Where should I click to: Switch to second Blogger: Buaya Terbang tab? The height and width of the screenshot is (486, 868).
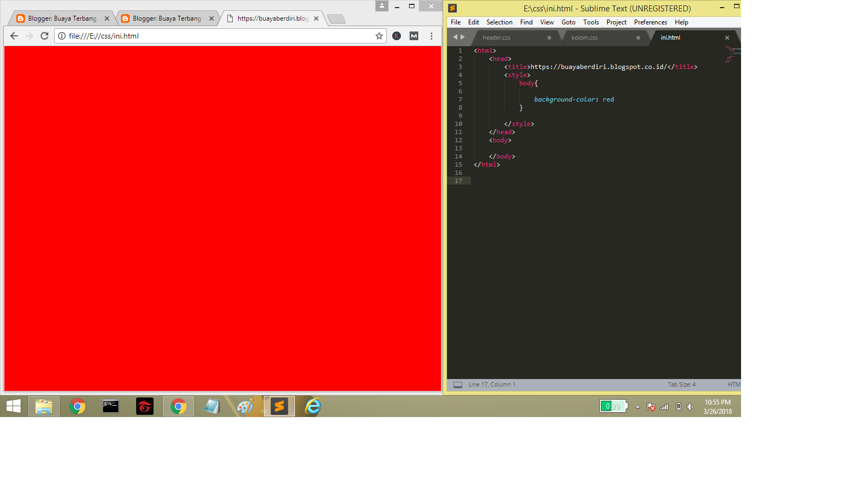pos(167,18)
